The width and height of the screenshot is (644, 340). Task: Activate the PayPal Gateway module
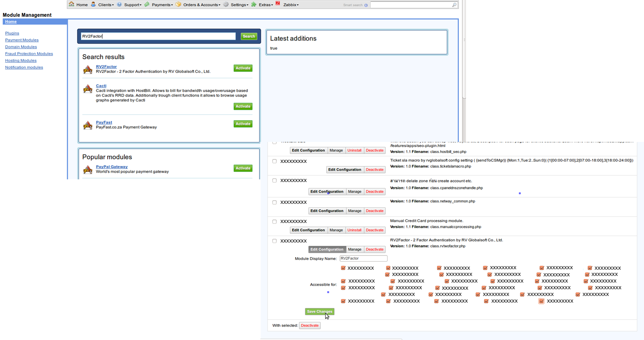coord(243,168)
